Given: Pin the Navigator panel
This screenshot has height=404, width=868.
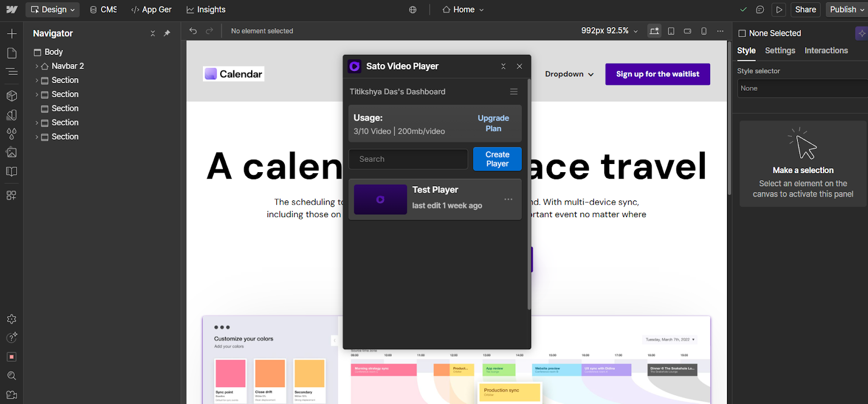Looking at the screenshot, I should point(167,33).
